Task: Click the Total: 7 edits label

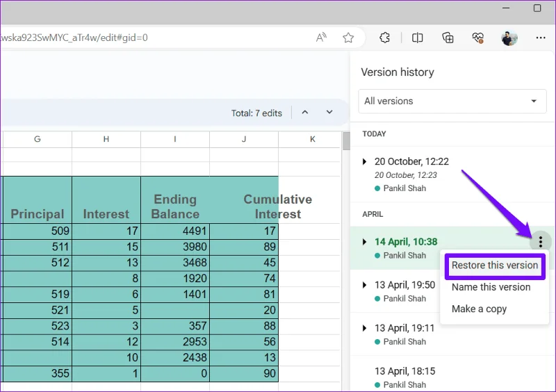Action: [x=256, y=113]
